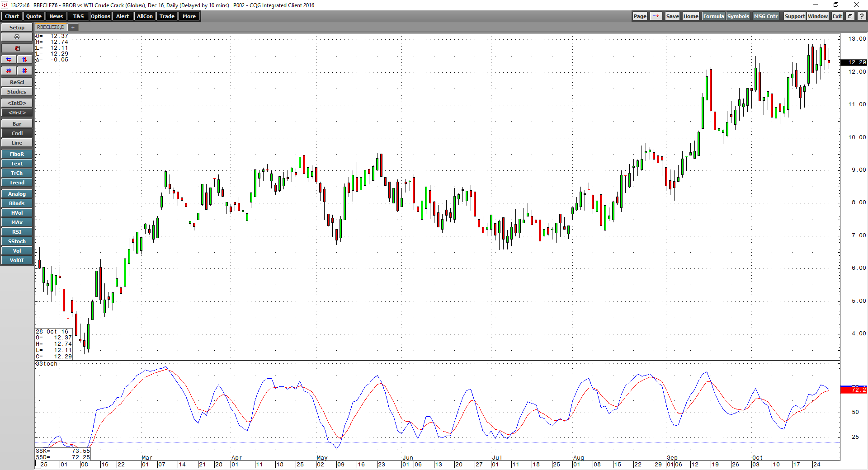Go to the Home page
Screen dimensions: 868x470
691,16
